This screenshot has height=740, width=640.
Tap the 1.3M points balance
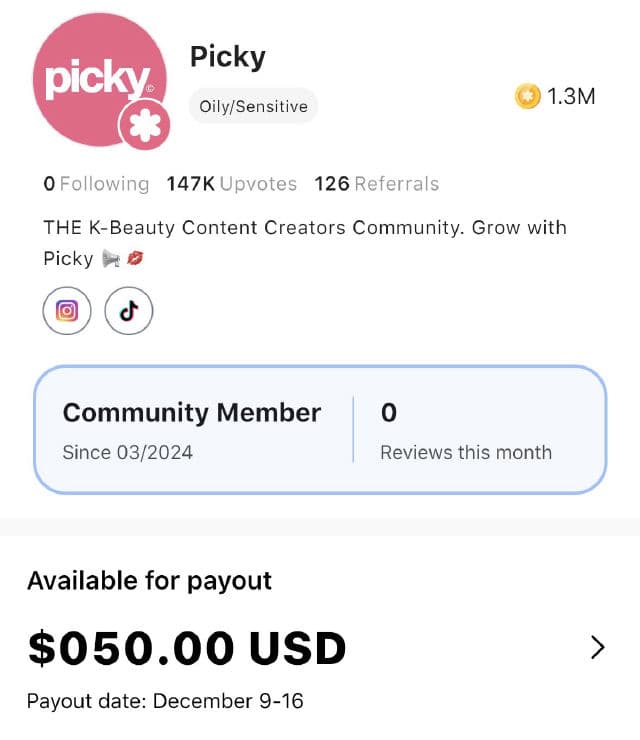[571, 96]
